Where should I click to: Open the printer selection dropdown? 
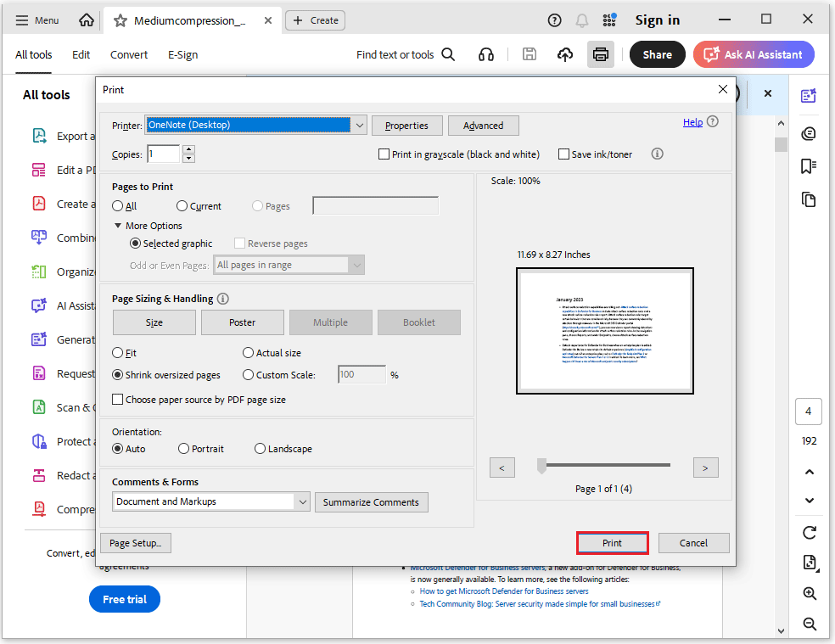tap(360, 124)
